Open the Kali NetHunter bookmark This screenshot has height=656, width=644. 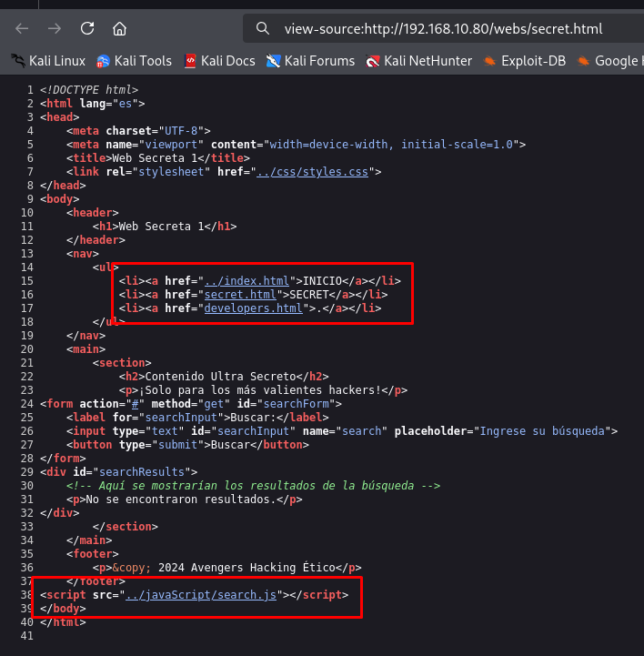[418, 61]
